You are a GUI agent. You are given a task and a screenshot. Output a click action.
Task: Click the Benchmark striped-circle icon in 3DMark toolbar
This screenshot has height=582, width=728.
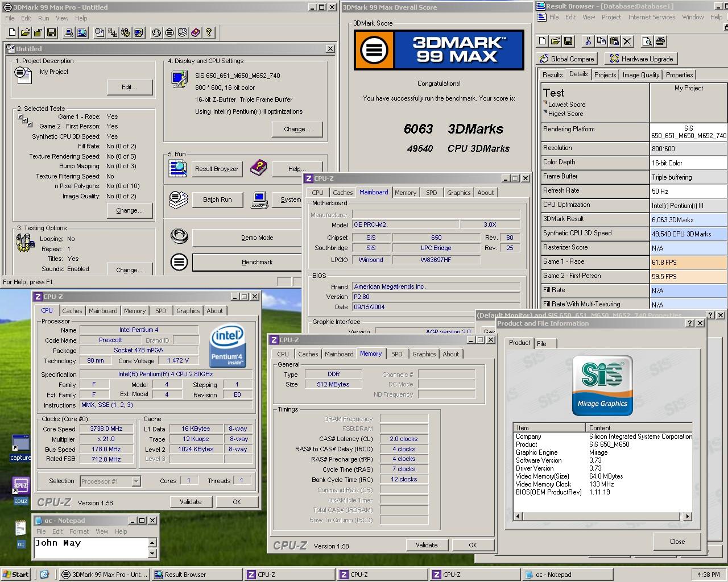169,32
